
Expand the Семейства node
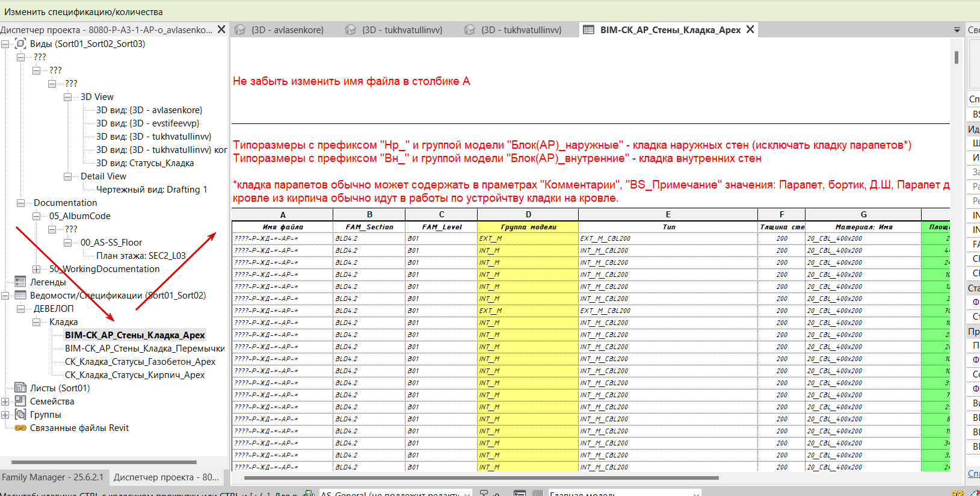(x=5, y=401)
